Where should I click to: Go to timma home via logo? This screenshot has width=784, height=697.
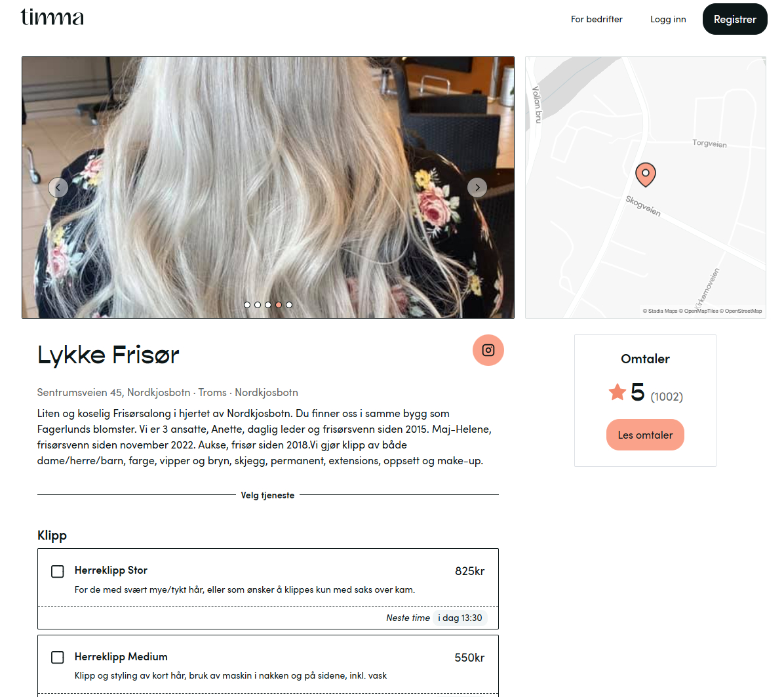[52, 18]
